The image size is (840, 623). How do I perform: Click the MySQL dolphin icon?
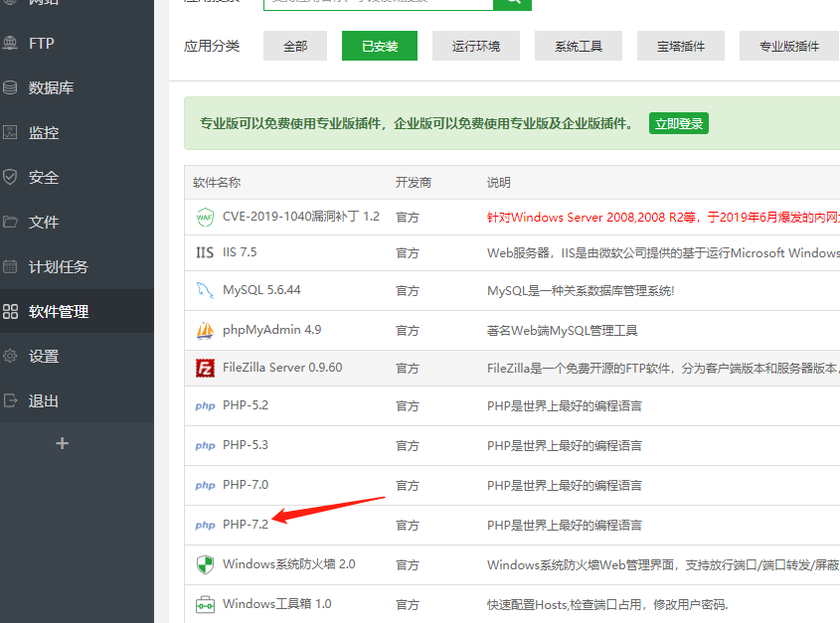205,290
